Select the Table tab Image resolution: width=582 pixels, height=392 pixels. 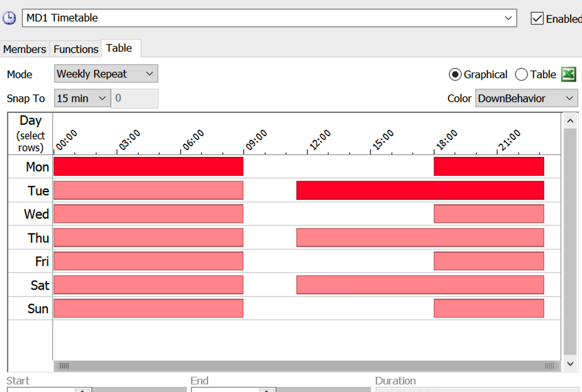[x=119, y=48]
